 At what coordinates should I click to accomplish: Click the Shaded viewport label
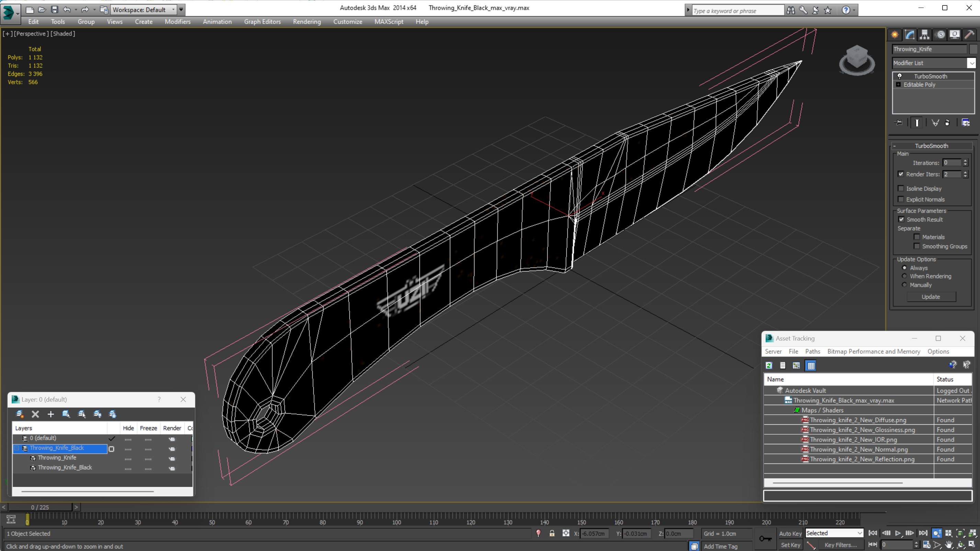pos(63,34)
